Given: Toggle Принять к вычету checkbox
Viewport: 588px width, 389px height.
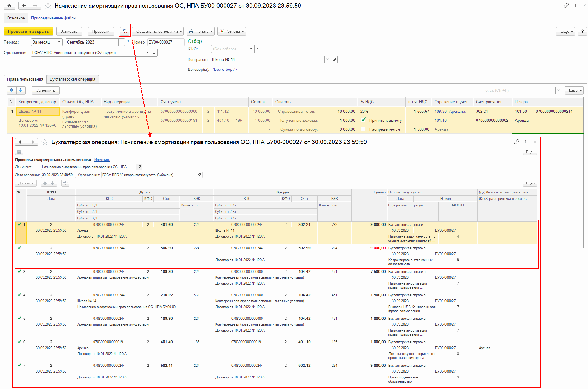Looking at the screenshot, I should (363, 120).
